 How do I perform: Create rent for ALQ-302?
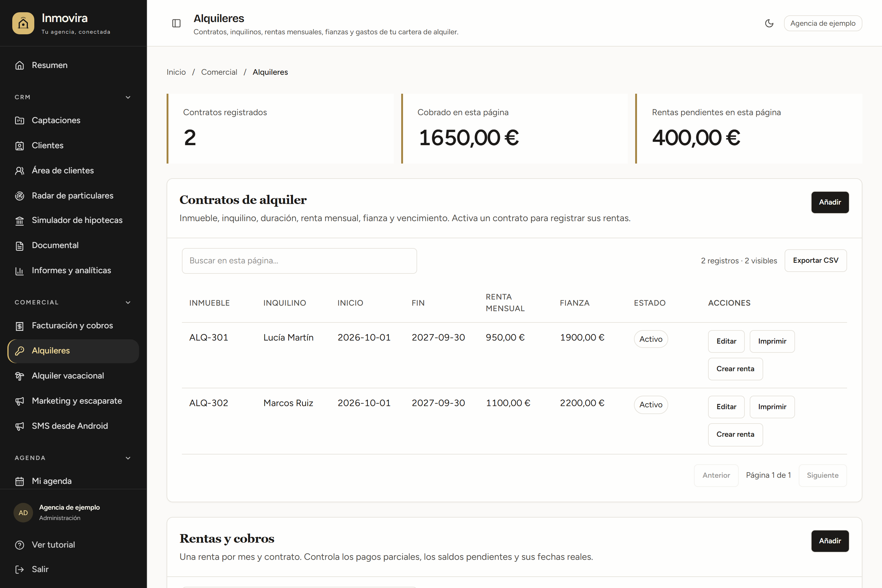coord(735,435)
